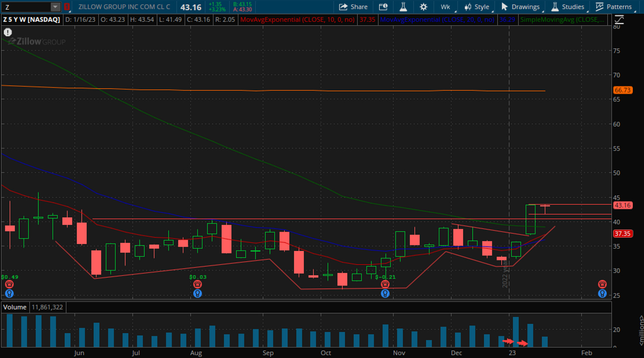
Task: Click the 'R: 2.05' range value
Action: 224,19
